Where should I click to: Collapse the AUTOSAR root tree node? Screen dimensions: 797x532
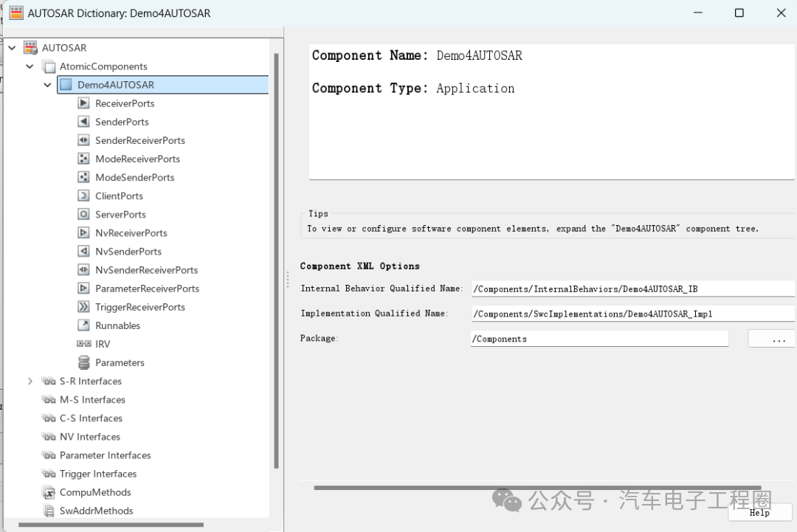coord(13,48)
